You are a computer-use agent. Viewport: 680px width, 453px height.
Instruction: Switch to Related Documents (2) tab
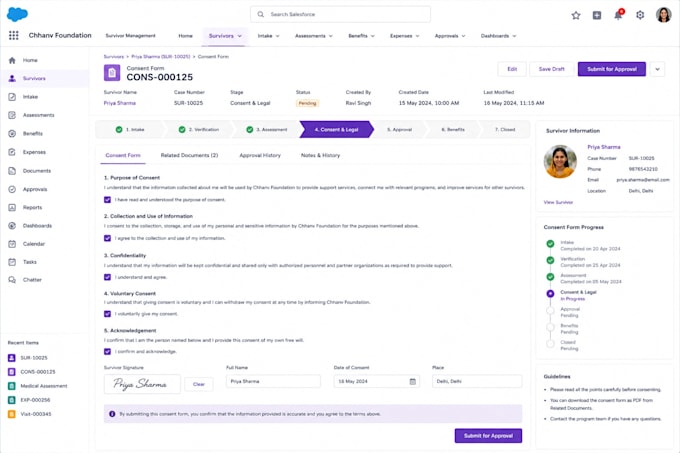[189, 155]
